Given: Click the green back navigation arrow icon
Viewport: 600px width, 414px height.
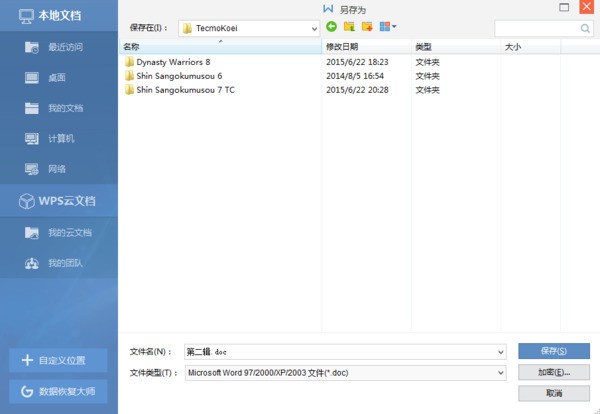Looking at the screenshot, I should [x=331, y=26].
